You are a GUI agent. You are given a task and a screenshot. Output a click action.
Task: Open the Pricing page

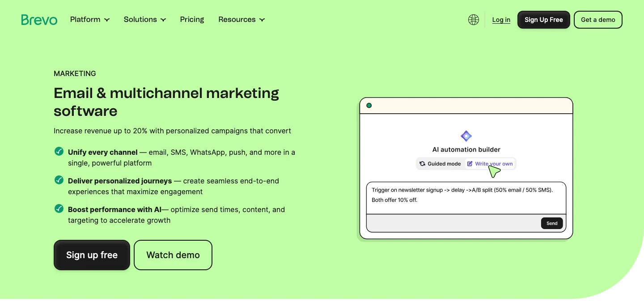click(x=192, y=20)
